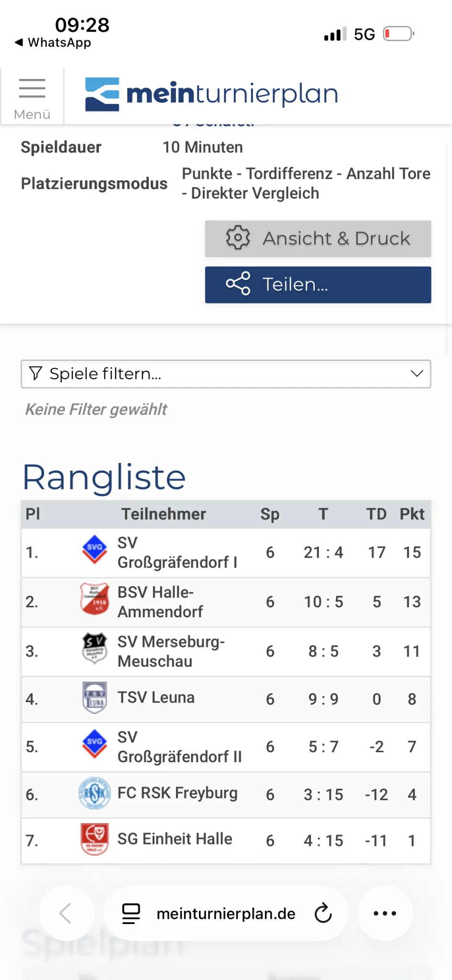Click the FC RSK Freyburg club crest
Screen dimensions: 452x980
(x=95, y=793)
